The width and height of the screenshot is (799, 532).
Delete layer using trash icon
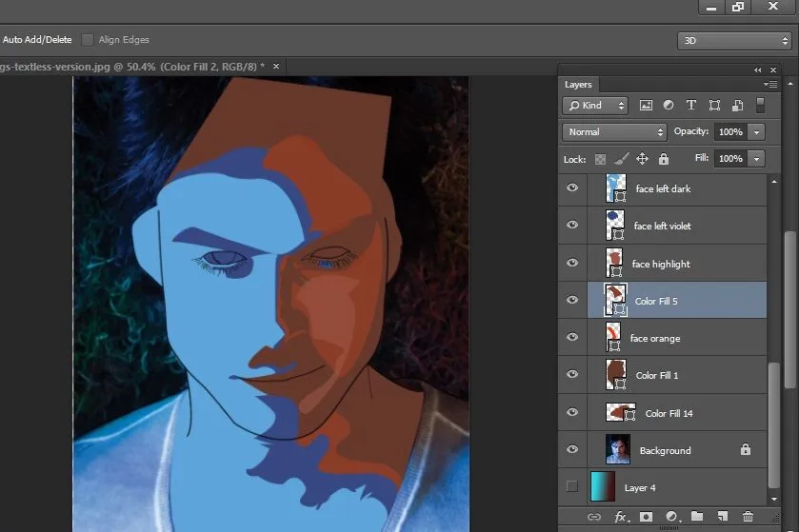point(748,517)
